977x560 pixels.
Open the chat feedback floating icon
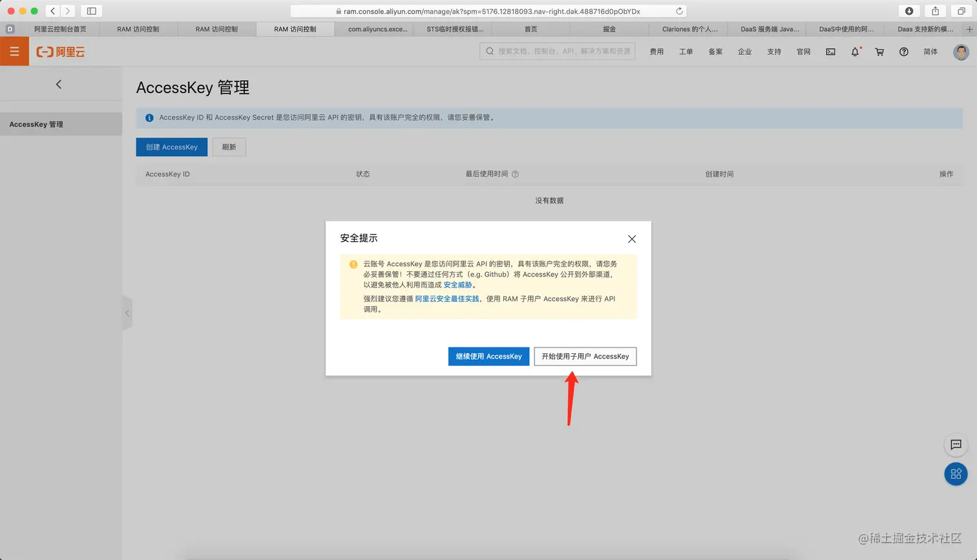956,444
